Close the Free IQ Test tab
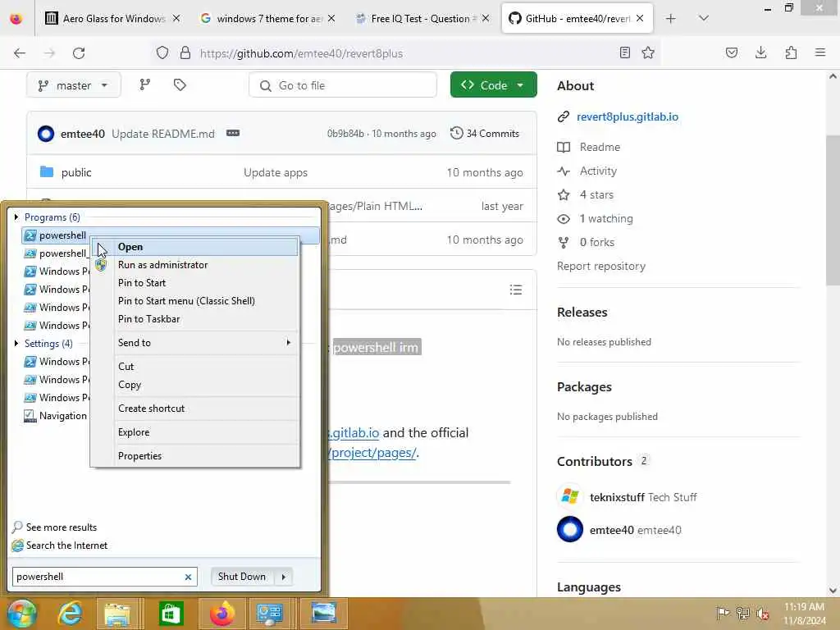Viewport: 840px width, 630px height. (486, 18)
